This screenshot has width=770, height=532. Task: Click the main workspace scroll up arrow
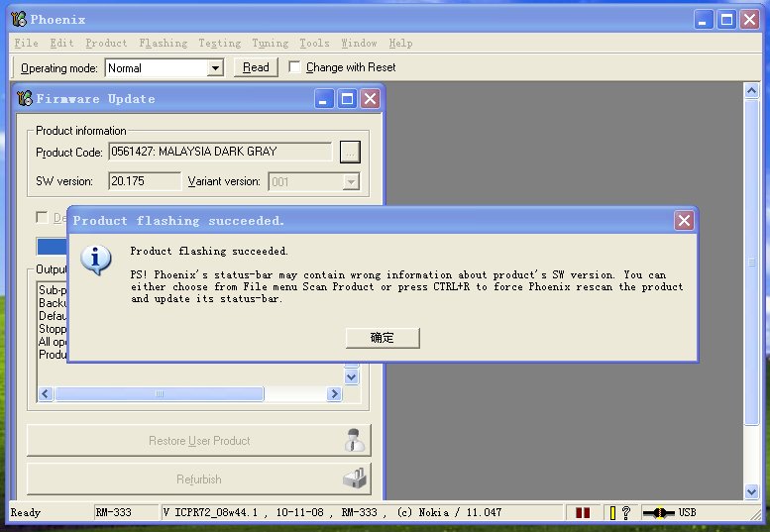pyautogui.click(x=751, y=91)
